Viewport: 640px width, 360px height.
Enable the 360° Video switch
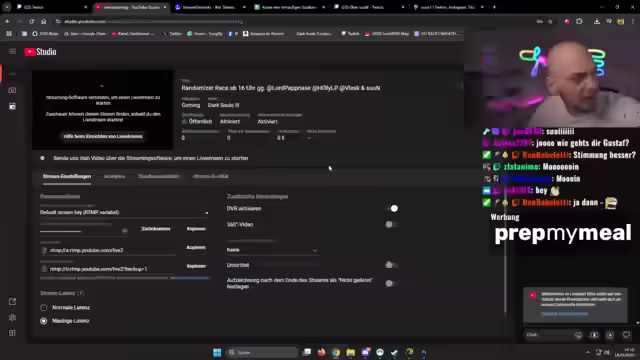click(x=391, y=224)
